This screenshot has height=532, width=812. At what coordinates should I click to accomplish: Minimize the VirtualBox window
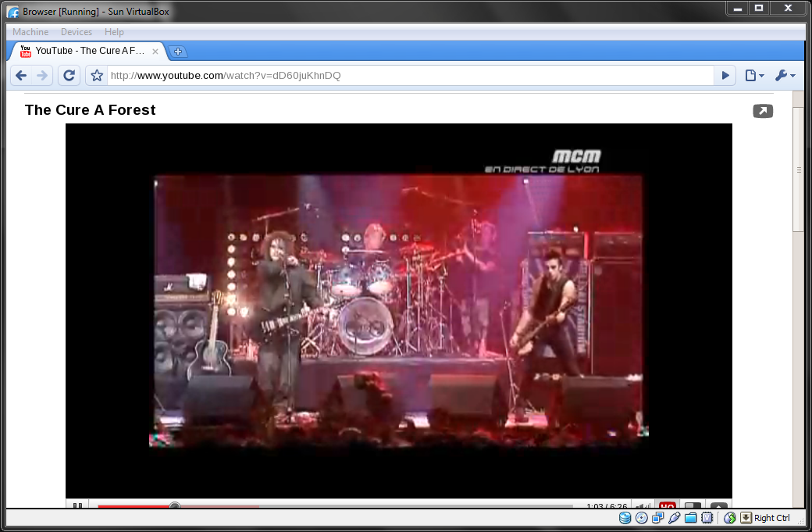738,9
